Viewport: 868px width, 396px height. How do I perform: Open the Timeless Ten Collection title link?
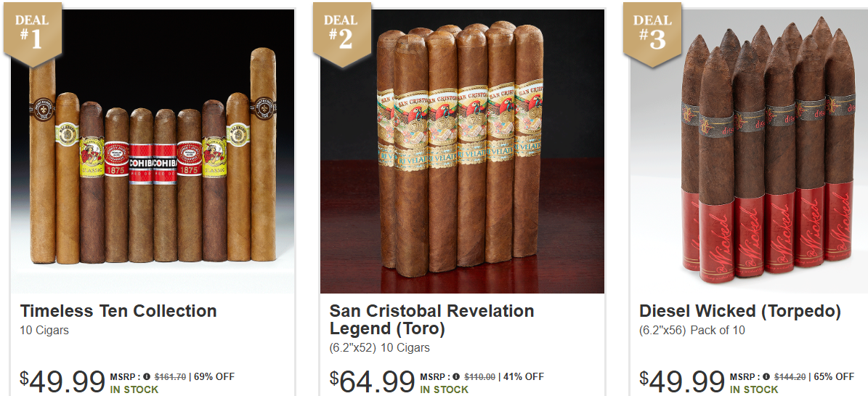tap(118, 311)
